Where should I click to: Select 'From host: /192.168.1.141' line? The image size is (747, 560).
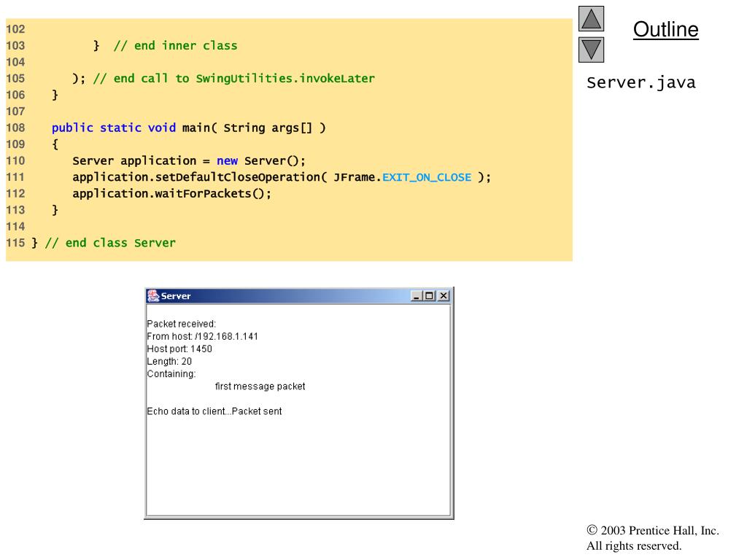203,336
